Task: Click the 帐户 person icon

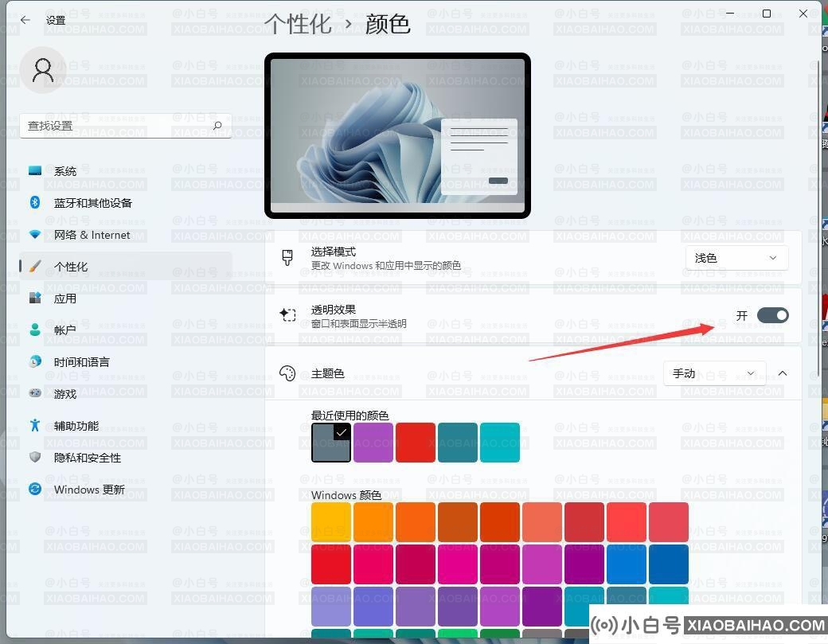Action: (35, 330)
